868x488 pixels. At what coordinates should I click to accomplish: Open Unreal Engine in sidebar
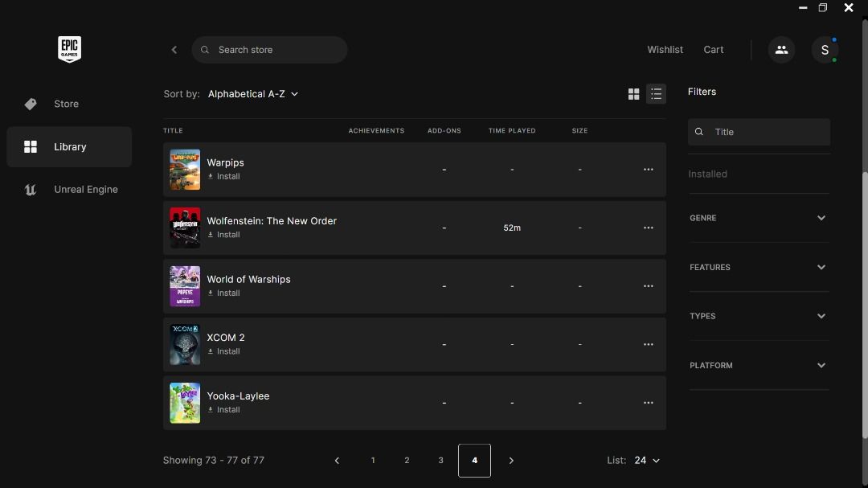pyautogui.click(x=85, y=190)
